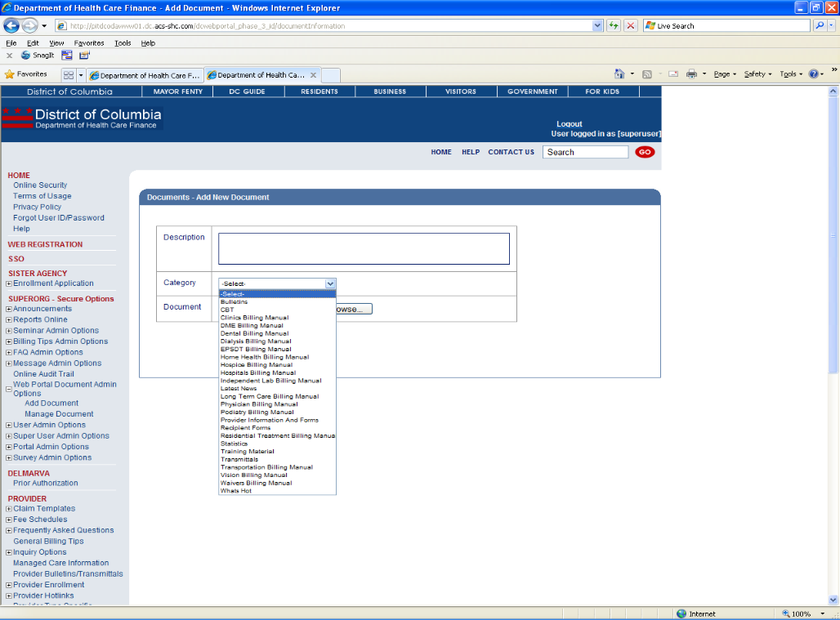
Task: Click the Refresh page icon
Action: (x=614, y=25)
